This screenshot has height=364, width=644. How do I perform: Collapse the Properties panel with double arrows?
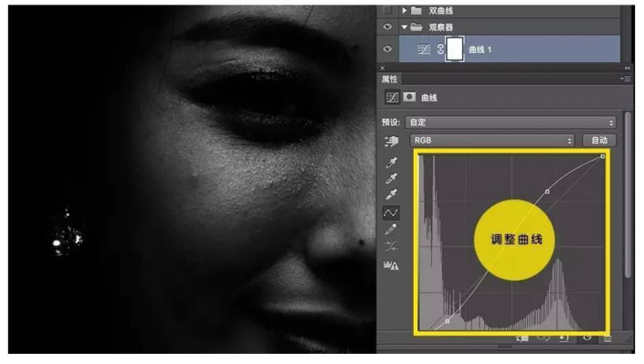[628, 68]
